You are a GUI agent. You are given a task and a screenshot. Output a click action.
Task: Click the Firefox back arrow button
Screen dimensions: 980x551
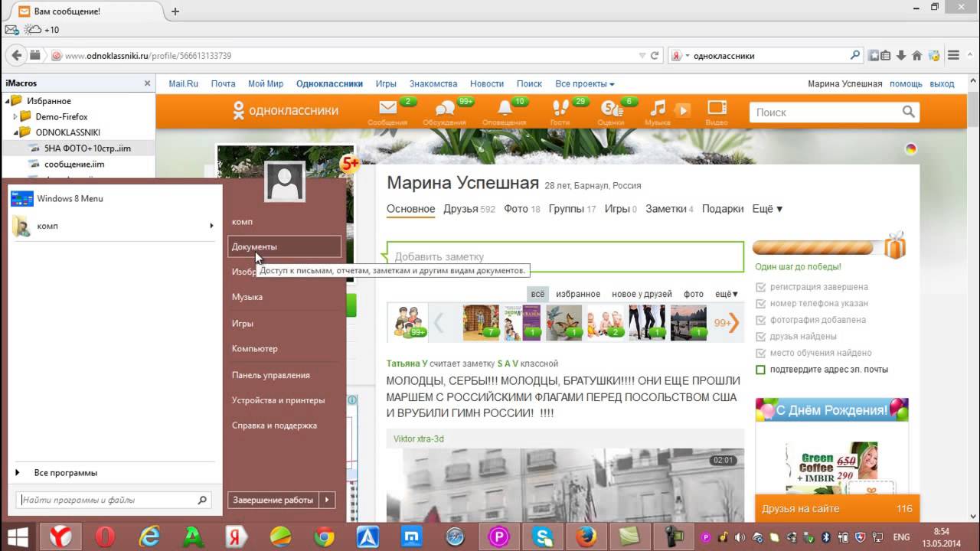tap(17, 56)
